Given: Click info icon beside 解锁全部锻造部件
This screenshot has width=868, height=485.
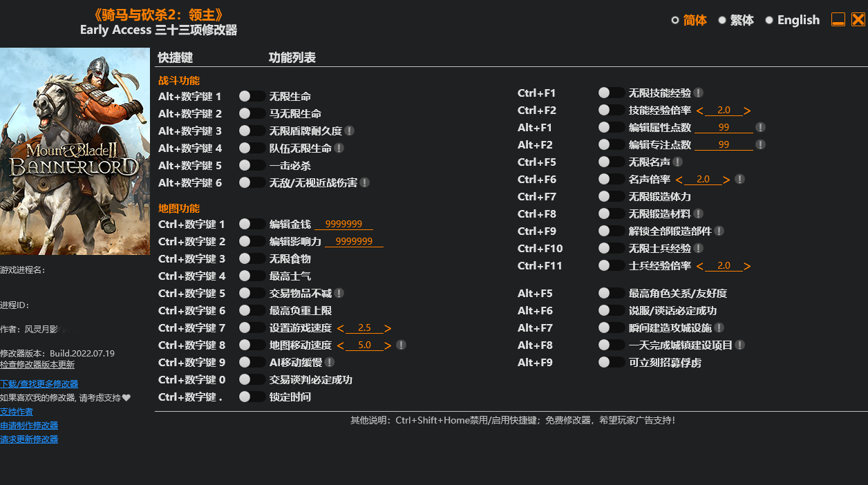Looking at the screenshot, I should [x=719, y=231].
